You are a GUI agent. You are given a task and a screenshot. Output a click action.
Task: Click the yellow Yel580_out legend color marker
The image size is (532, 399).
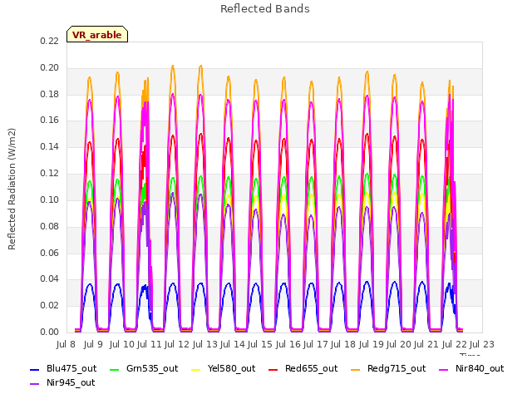[196, 369]
